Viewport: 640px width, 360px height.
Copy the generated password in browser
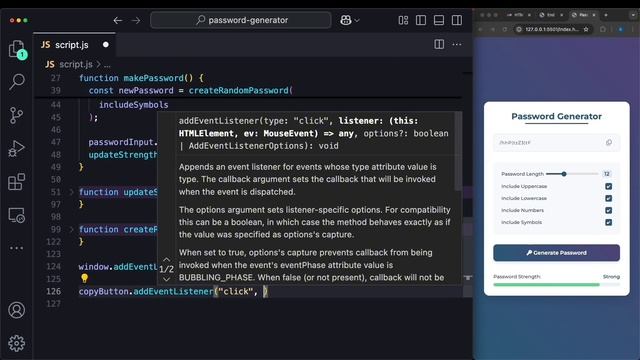tap(609, 142)
